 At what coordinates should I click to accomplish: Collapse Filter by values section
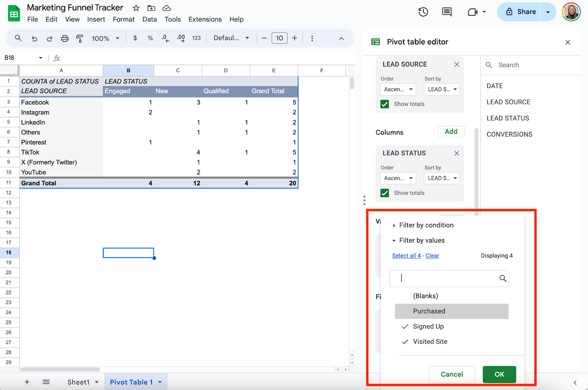tap(418, 240)
